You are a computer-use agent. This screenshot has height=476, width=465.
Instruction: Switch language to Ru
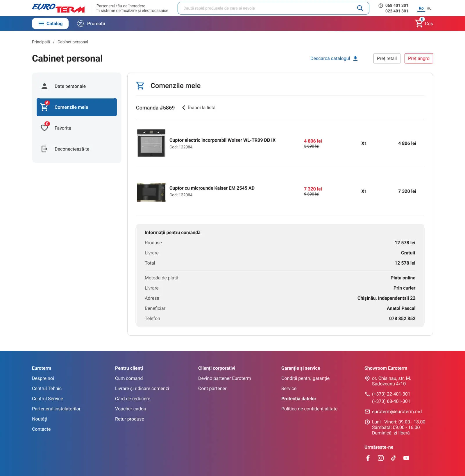coord(429,8)
